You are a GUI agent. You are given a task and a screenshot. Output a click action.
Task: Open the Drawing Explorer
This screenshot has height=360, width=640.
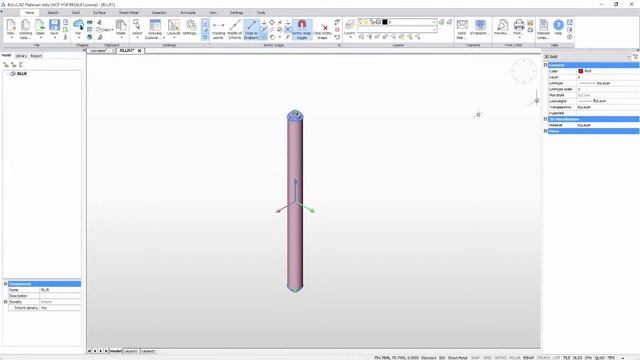[155, 29]
